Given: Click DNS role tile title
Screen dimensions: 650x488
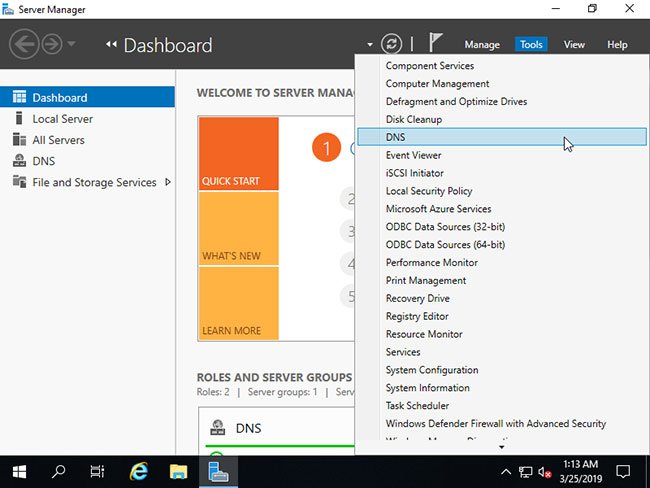Looking at the screenshot, I should 248,428.
